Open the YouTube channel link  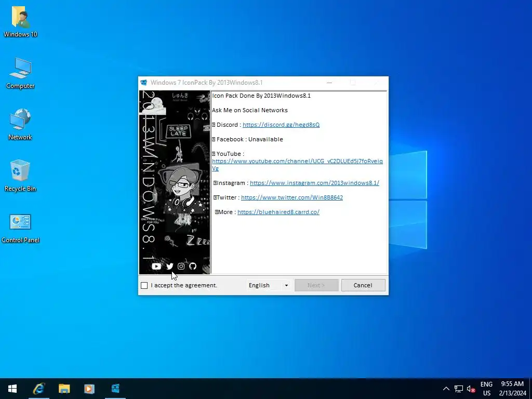coord(297,165)
